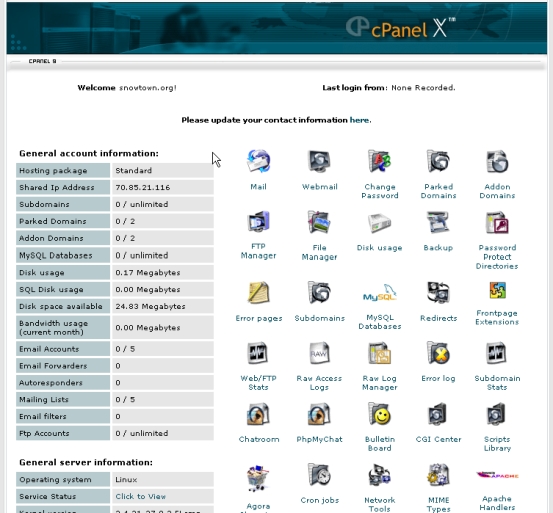Open the MySQL Databases icon
This screenshot has width=553, height=513.
tap(379, 293)
